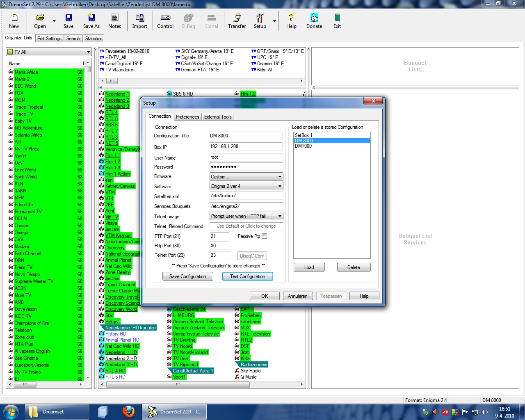This screenshot has height=420, width=525.
Task: Save the settings using Save icon
Action: tap(68, 21)
